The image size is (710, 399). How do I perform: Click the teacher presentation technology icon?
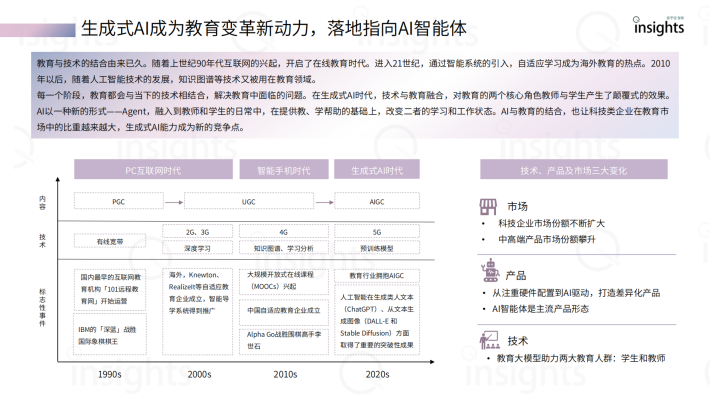pyautogui.click(x=489, y=340)
